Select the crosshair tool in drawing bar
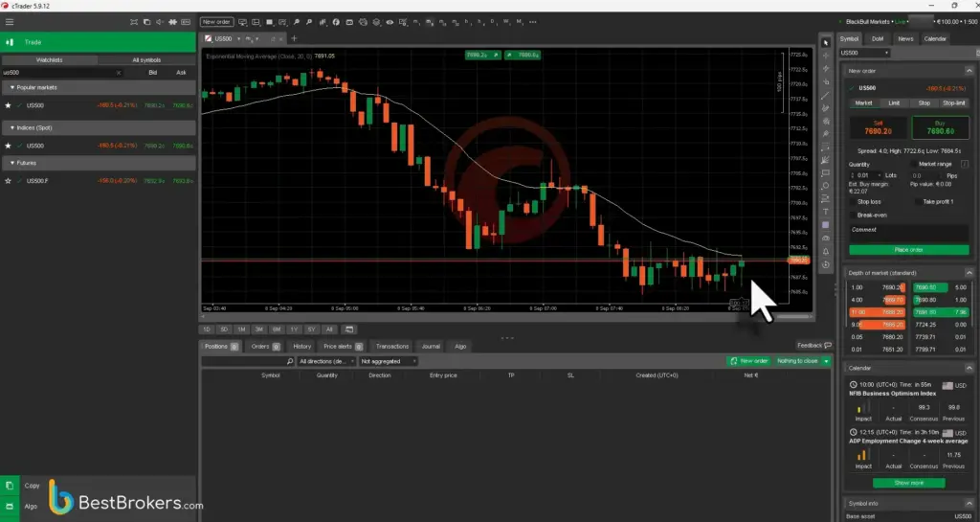Viewport: 980px width, 522px height. (826, 56)
